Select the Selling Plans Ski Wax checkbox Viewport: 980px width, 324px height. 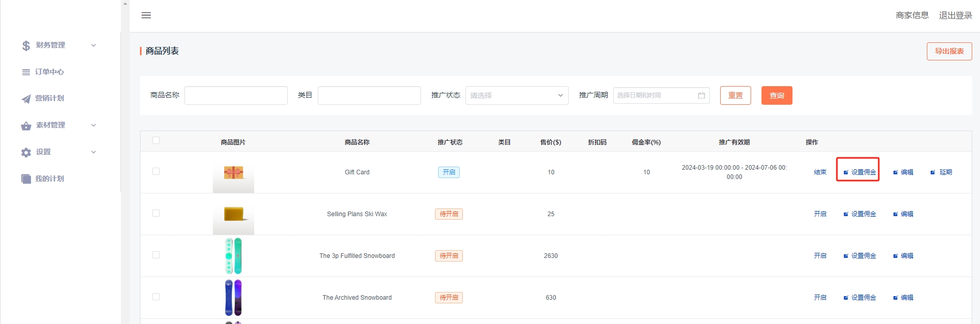coord(156,213)
